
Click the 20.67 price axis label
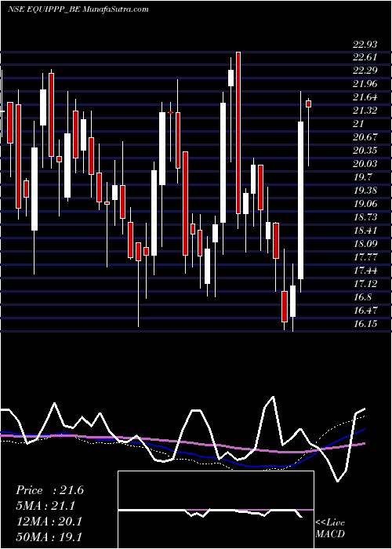(365, 137)
